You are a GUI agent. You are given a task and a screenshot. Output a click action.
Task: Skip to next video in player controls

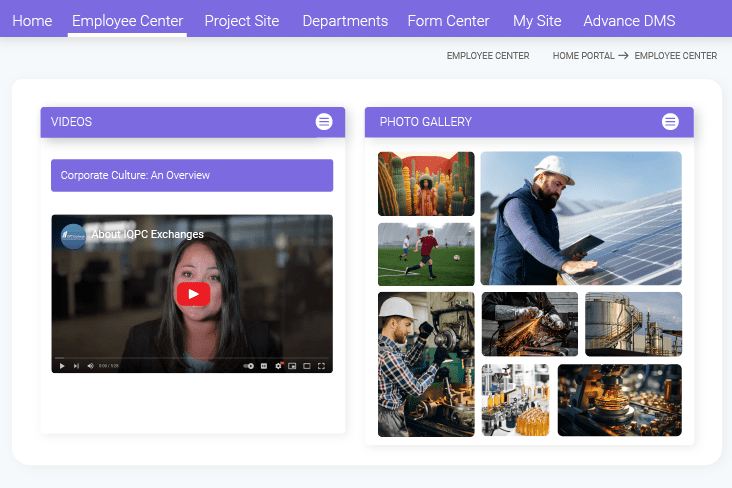76,366
